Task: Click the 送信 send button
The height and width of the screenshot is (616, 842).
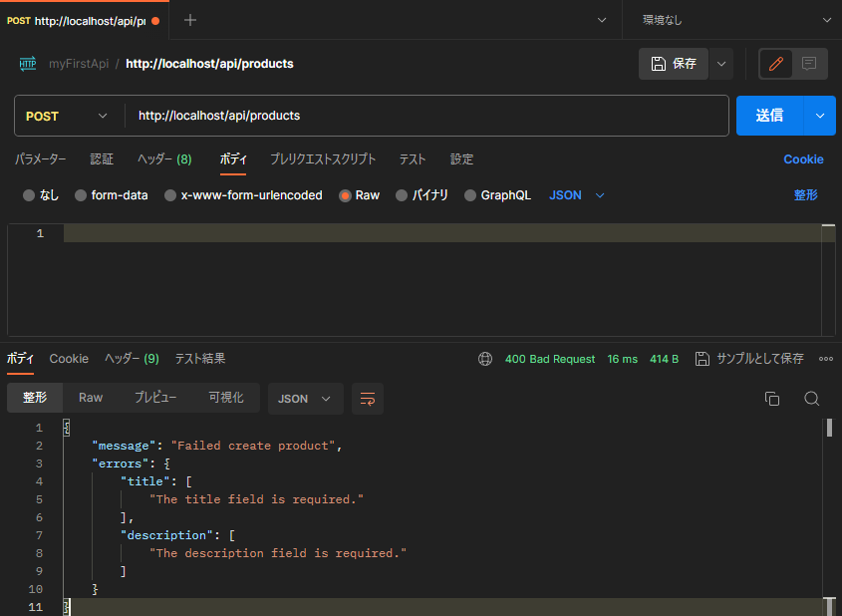Action: click(x=769, y=116)
